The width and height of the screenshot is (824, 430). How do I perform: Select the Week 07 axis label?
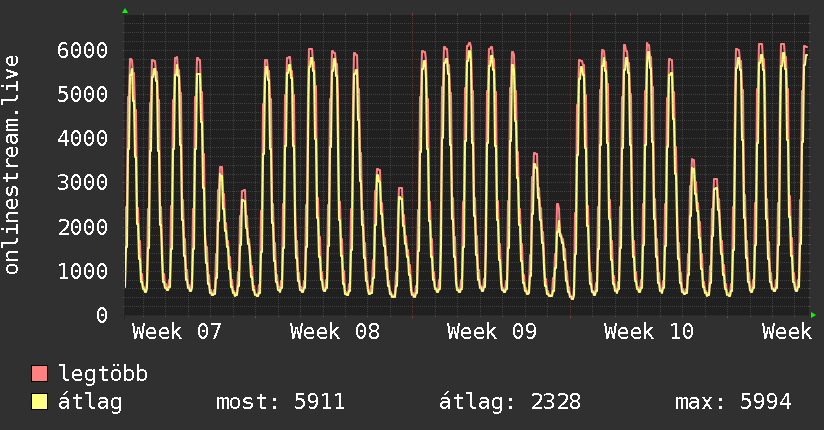click(177, 332)
